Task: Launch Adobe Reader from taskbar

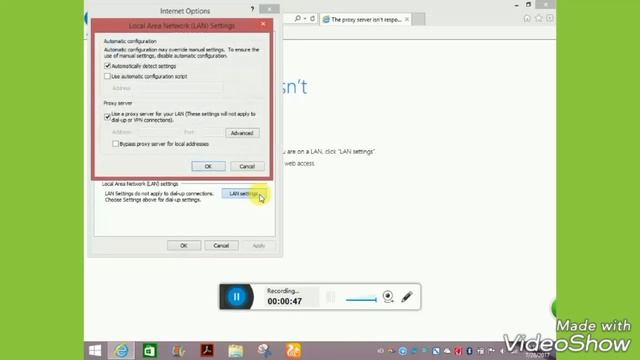Action: tap(207, 351)
